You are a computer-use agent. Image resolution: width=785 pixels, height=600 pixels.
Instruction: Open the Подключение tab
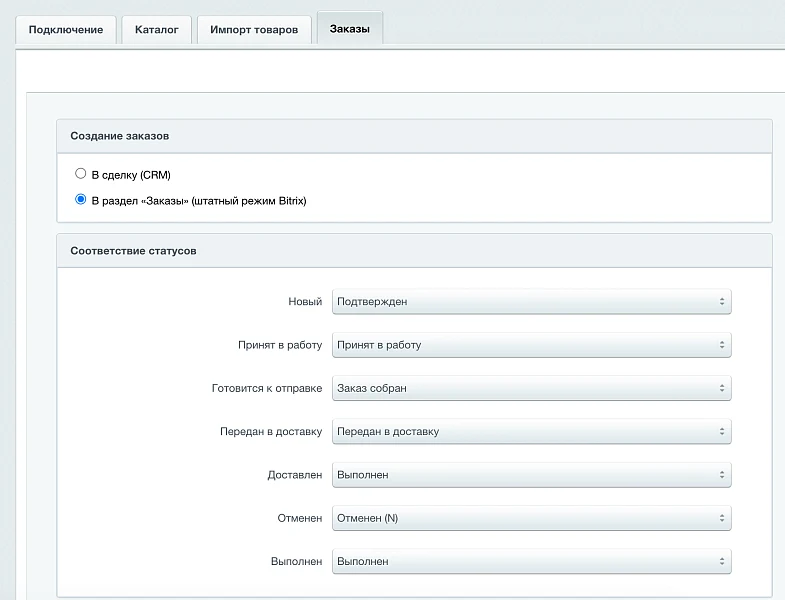click(66, 30)
